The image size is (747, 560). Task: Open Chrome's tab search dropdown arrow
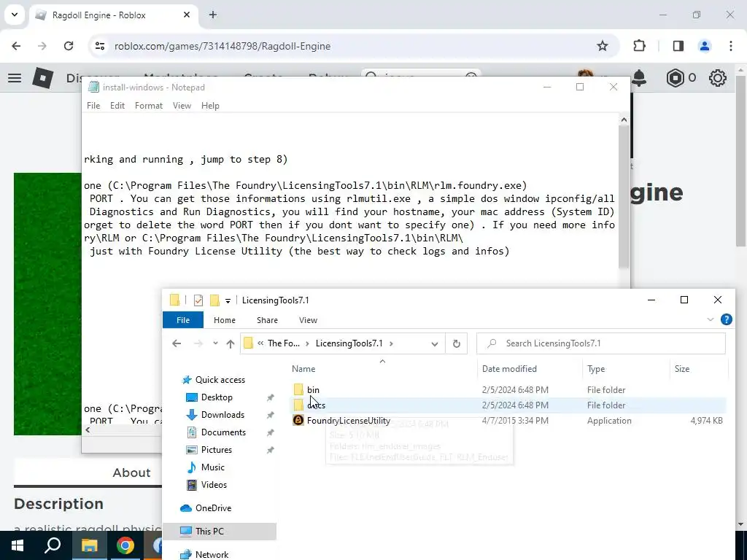point(15,15)
